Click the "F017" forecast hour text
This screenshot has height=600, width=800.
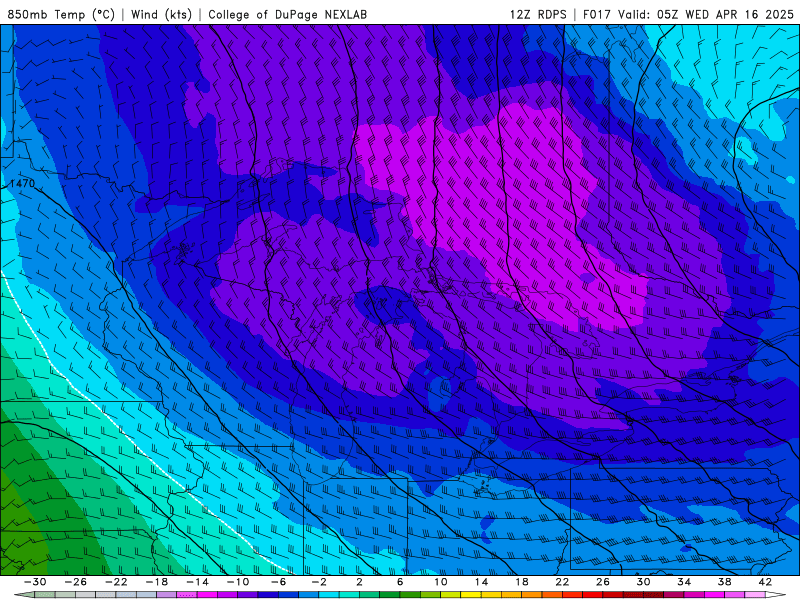597,14
